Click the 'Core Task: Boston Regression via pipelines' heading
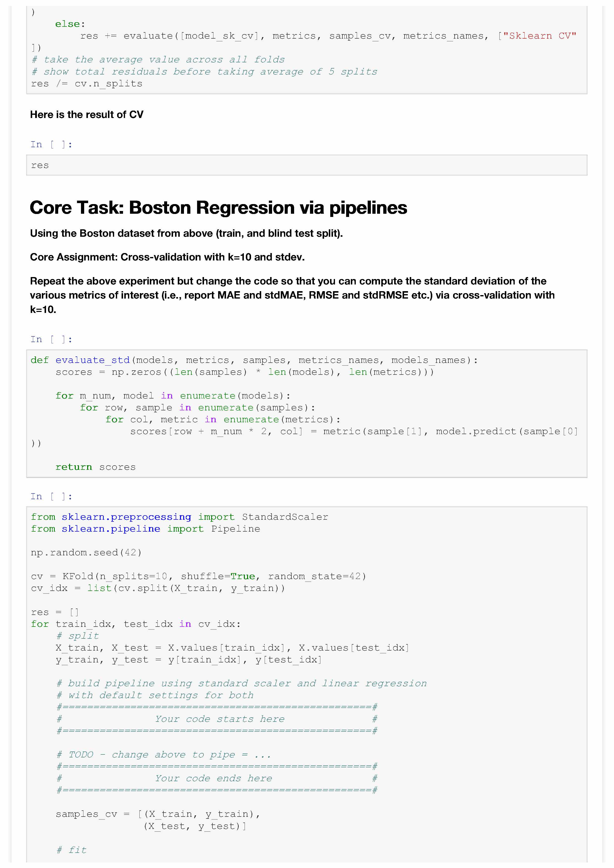The height and width of the screenshot is (868, 614). click(218, 208)
